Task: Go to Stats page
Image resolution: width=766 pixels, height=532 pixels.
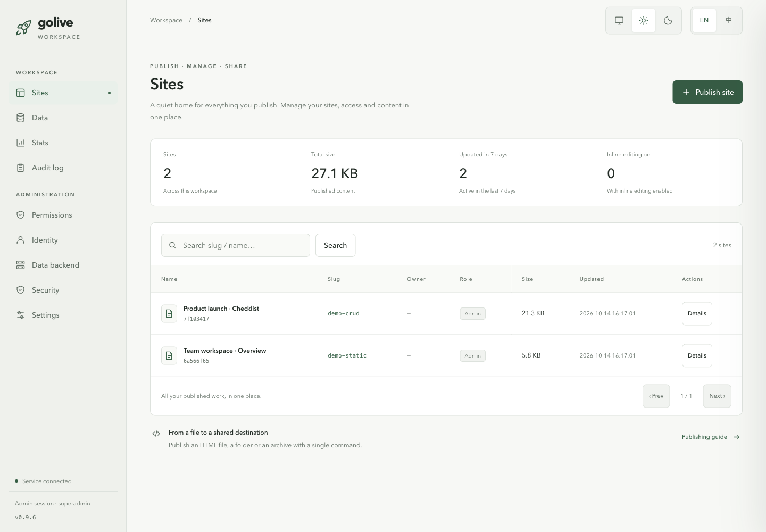Action: click(63, 143)
